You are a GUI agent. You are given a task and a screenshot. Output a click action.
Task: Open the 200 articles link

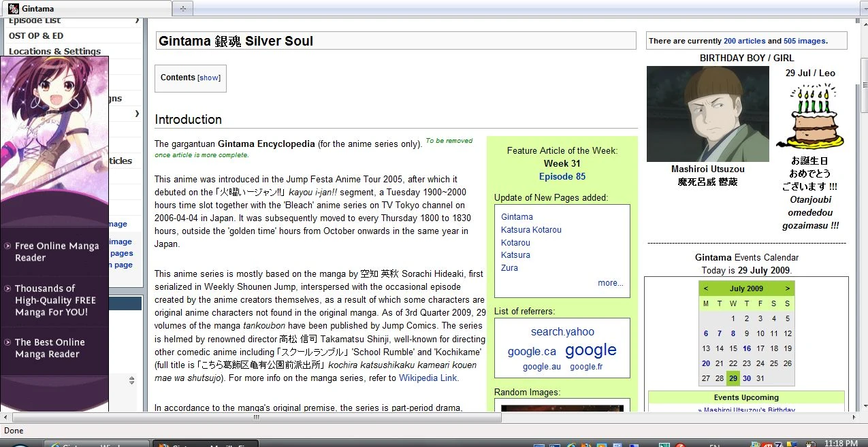click(744, 41)
